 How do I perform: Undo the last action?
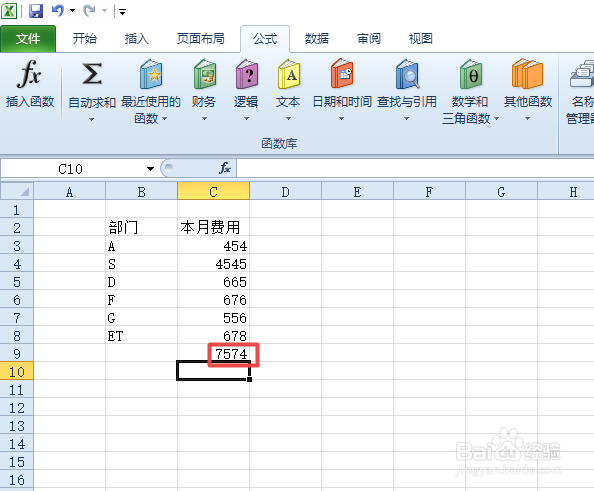click(58, 11)
